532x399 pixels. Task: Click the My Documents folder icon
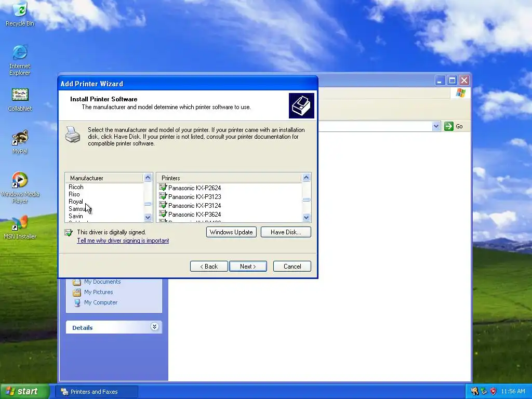(x=77, y=282)
